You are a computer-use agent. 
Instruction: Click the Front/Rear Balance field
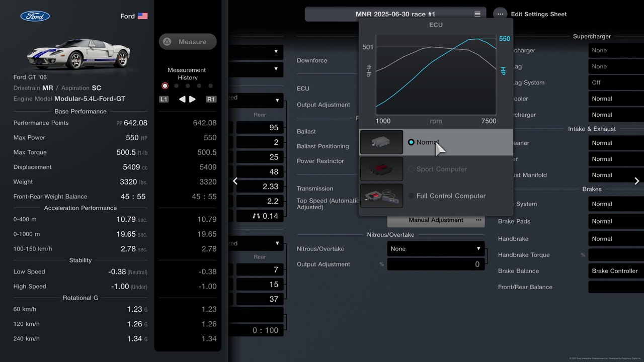click(616, 287)
